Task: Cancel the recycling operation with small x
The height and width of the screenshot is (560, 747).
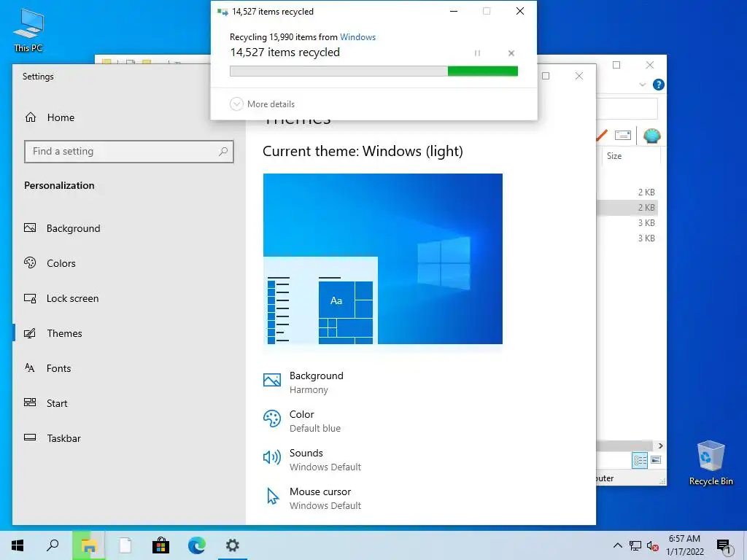Action: [x=511, y=53]
